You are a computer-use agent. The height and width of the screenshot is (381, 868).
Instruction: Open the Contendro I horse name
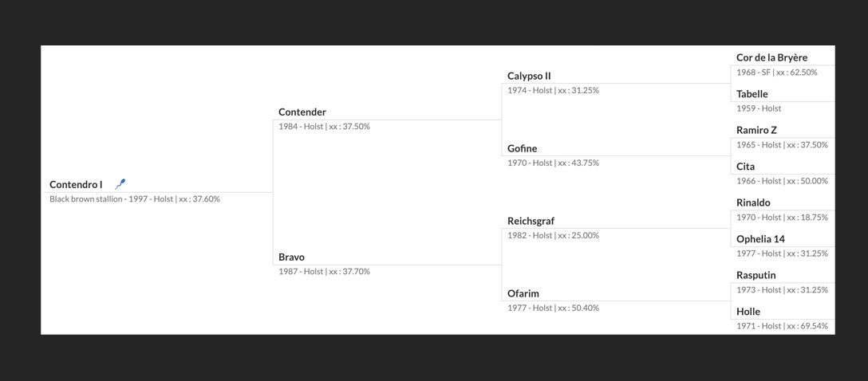click(x=76, y=185)
